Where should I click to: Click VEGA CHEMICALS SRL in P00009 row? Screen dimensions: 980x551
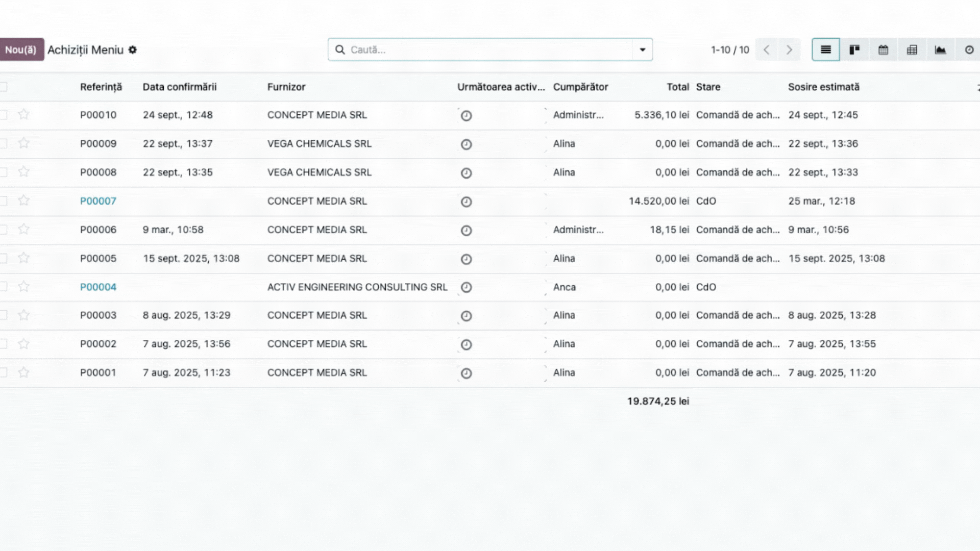320,143
